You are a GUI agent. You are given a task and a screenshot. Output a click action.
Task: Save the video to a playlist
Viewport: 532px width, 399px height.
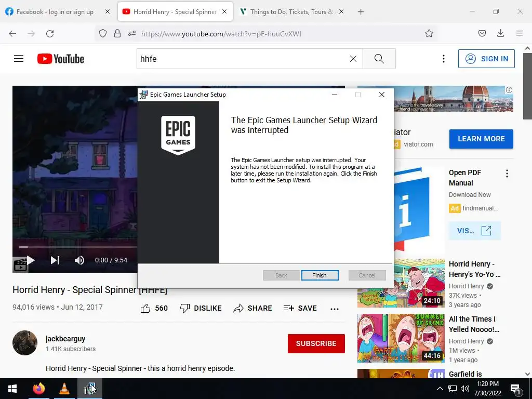pos(300,308)
